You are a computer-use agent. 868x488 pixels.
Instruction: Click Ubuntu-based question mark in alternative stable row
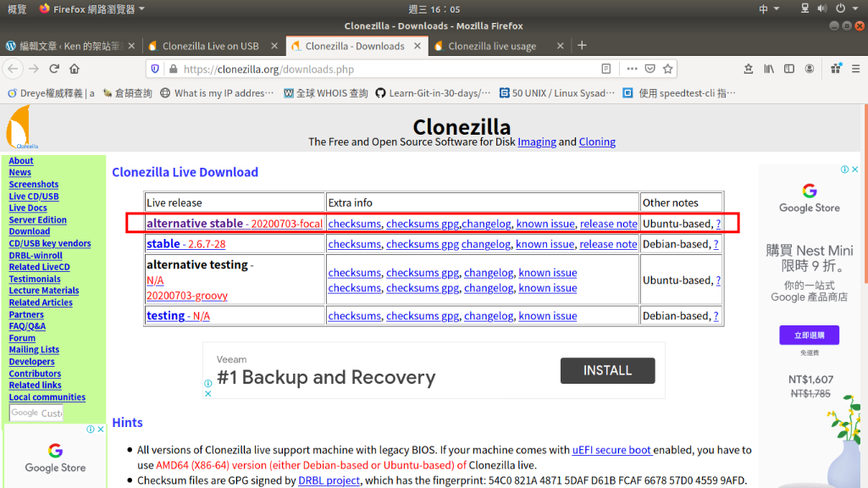tap(718, 224)
